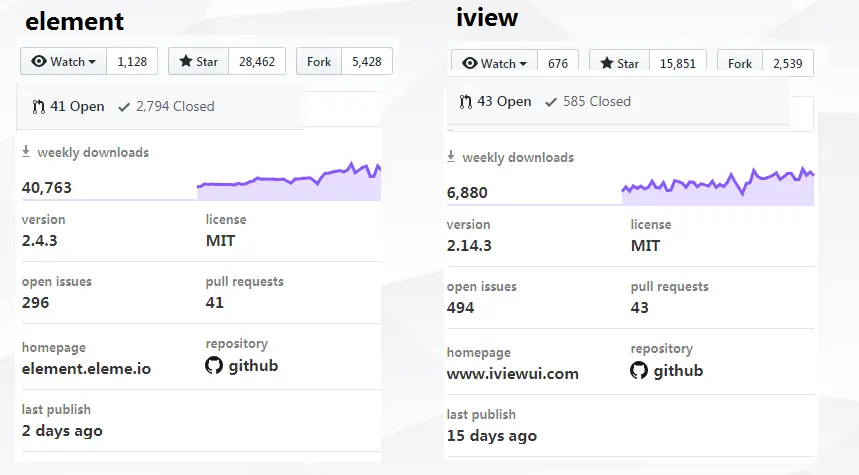Click the GitHub octocat icon under iview
859x475 pixels.
click(639, 370)
